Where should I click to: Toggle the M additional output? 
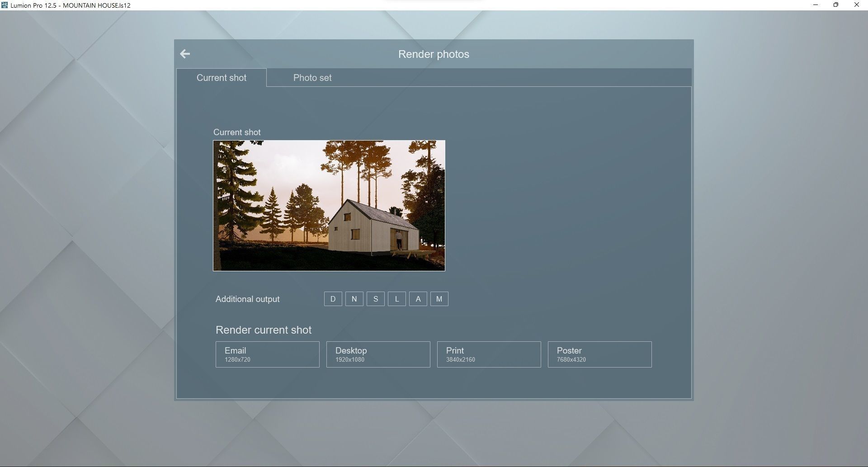click(439, 299)
